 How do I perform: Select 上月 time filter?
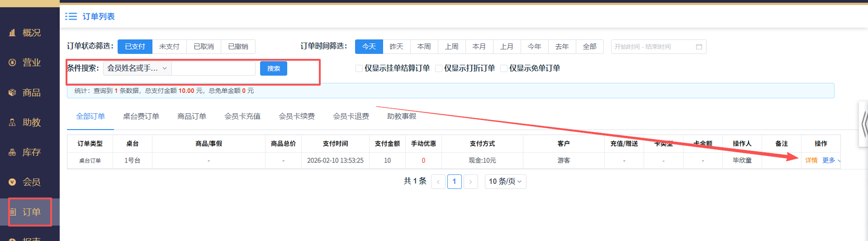(507, 47)
